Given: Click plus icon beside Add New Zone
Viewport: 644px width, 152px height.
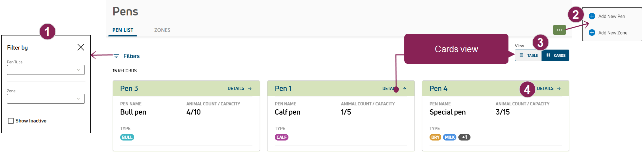Looking at the screenshot, I should (x=592, y=33).
